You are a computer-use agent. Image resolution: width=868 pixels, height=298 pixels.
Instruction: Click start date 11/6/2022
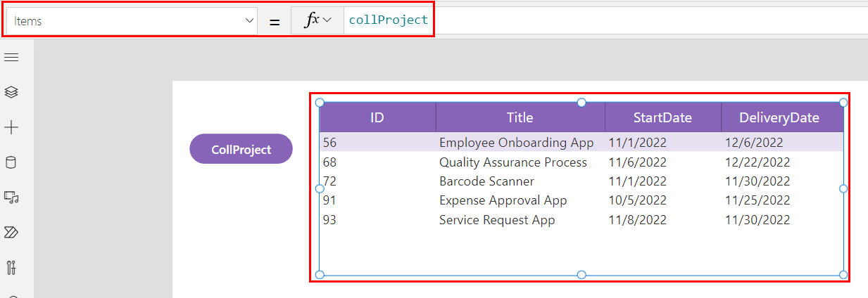point(638,162)
